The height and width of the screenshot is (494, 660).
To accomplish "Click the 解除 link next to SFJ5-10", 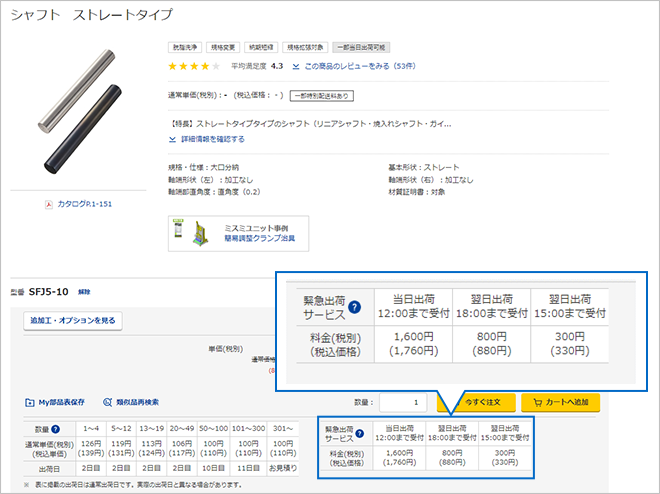I will [84, 292].
